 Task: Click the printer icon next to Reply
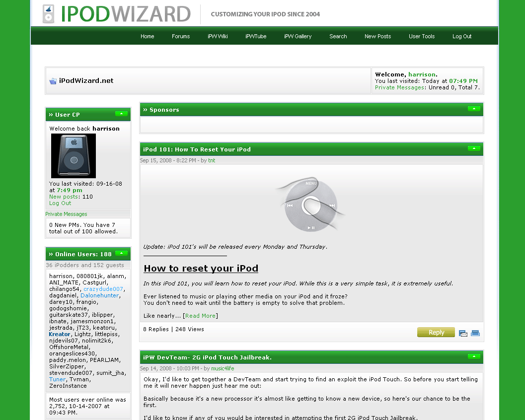click(x=475, y=333)
